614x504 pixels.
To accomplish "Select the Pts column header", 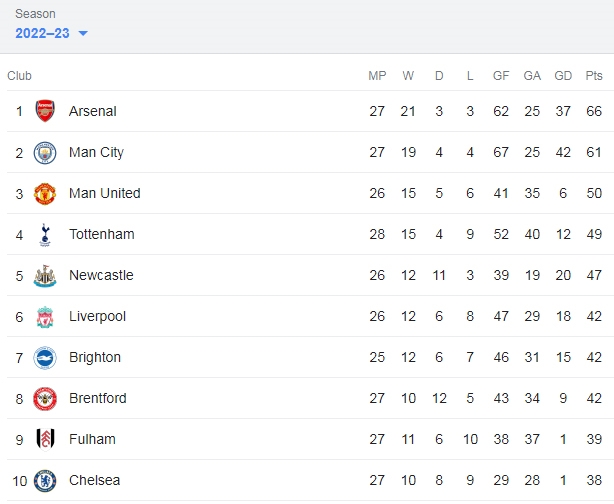I will pyautogui.click(x=594, y=76).
